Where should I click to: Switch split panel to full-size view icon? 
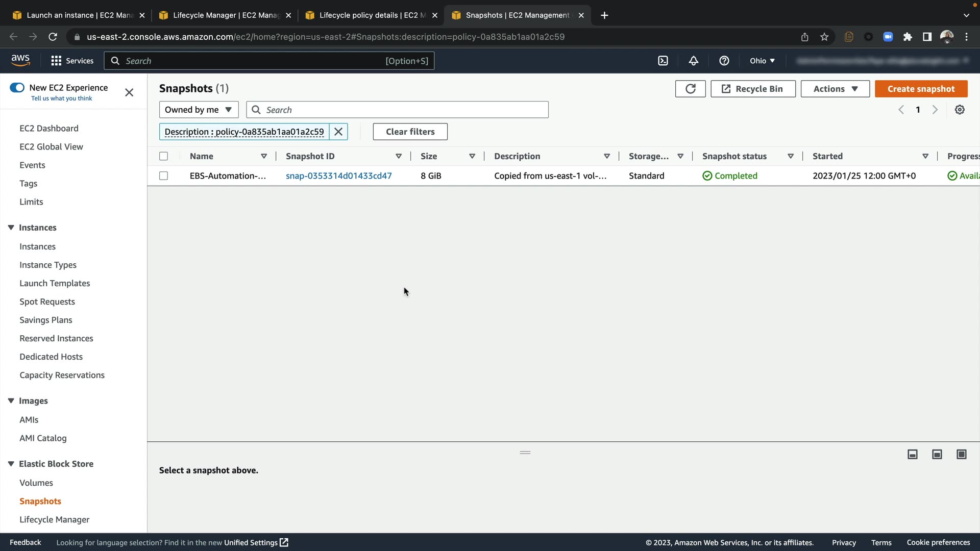click(961, 454)
